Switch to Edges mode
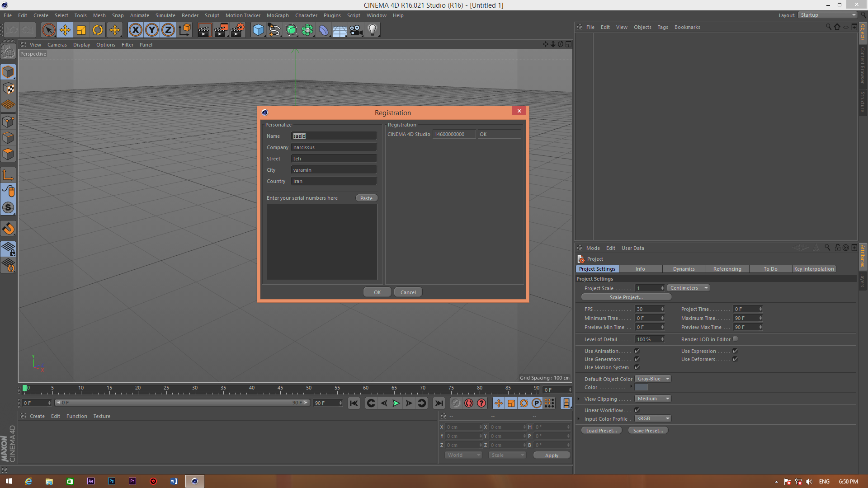 pyautogui.click(x=8, y=138)
